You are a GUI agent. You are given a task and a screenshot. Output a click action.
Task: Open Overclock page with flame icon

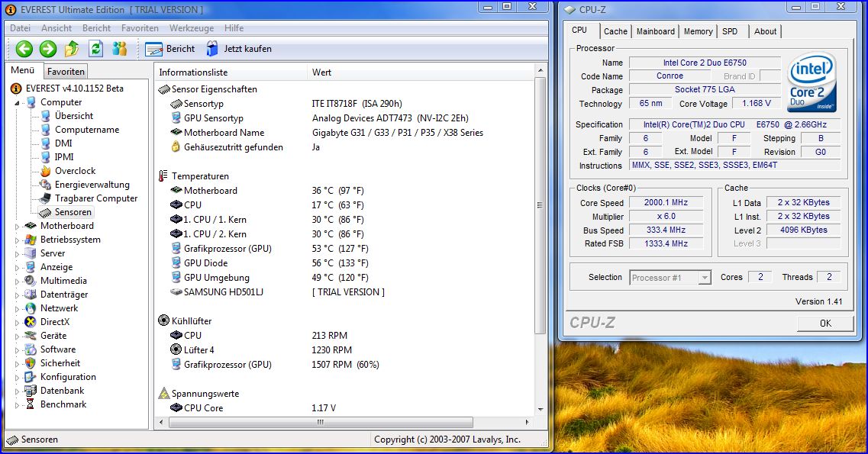coord(75,171)
